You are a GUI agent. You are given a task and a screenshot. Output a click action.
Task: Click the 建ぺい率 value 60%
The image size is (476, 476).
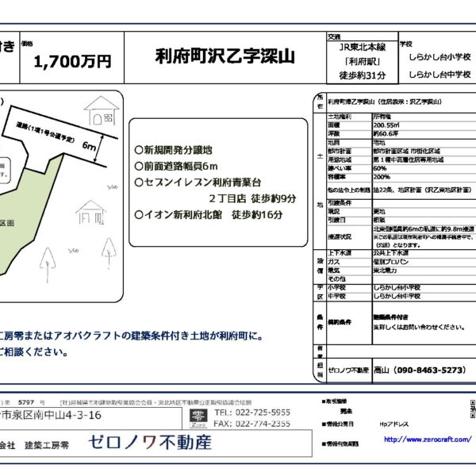coord(380,168)
